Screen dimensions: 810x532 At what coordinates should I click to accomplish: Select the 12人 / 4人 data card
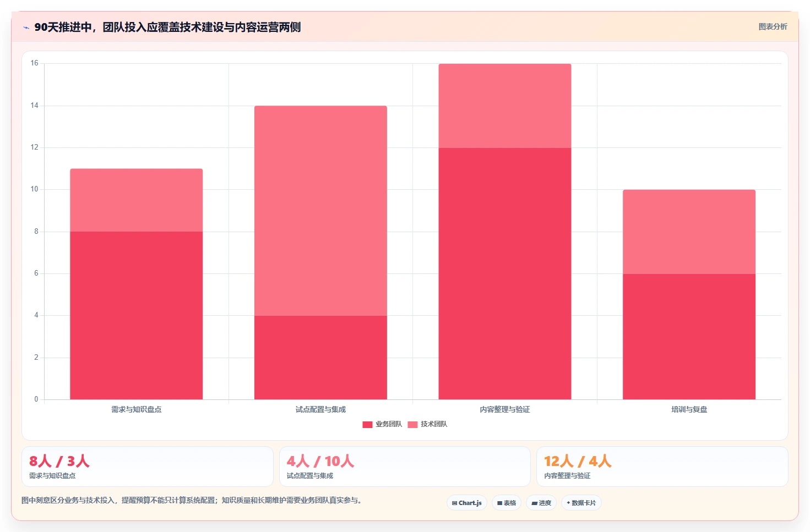coord(662,467)
